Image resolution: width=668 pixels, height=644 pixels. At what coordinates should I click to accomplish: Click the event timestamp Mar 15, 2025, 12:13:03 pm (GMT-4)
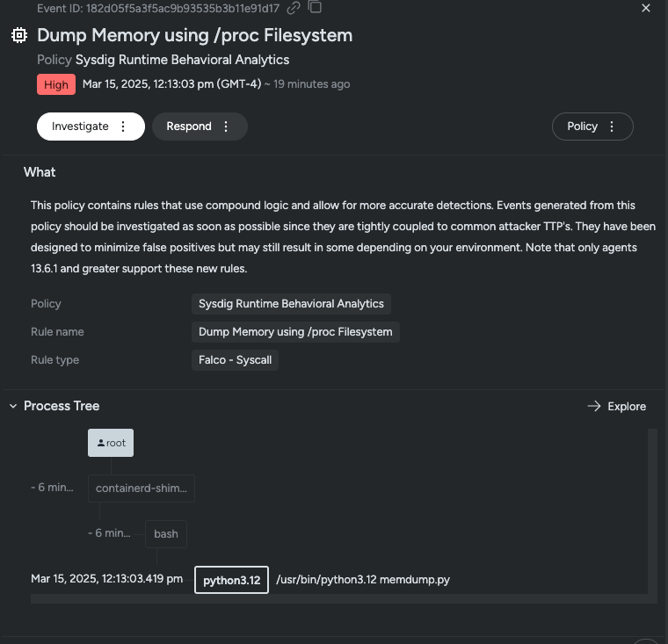tap(171, 84)
